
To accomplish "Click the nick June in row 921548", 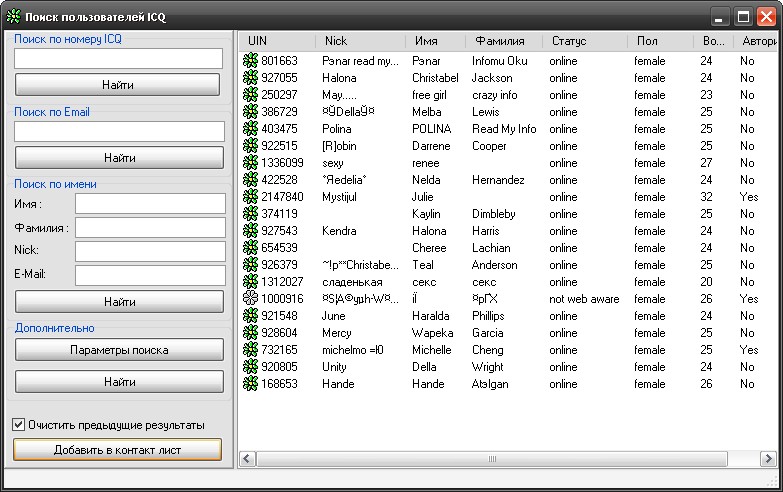I will pos(334,316).
